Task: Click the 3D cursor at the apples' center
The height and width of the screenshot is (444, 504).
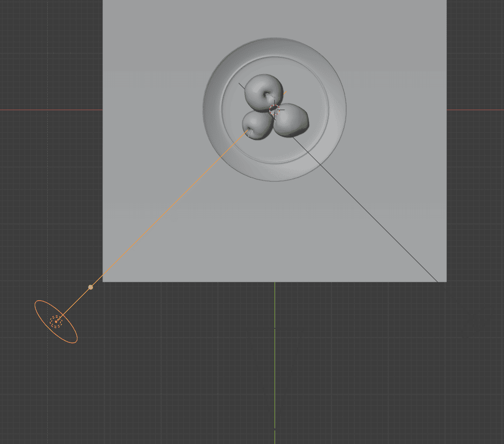Action: coord(275,111)
